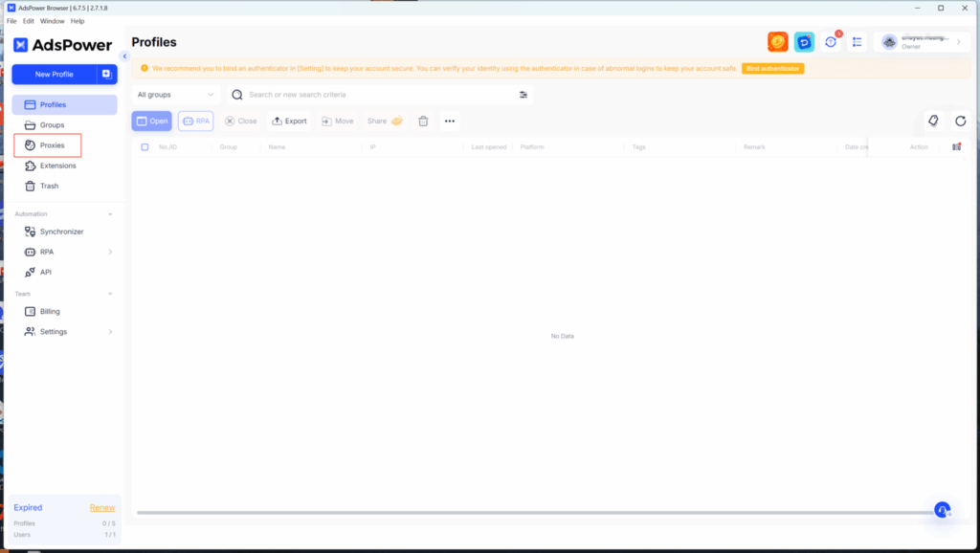Open advanced search filter icon
The height and width of the screenshot is (553, 980).
click(x=523, y=95)
